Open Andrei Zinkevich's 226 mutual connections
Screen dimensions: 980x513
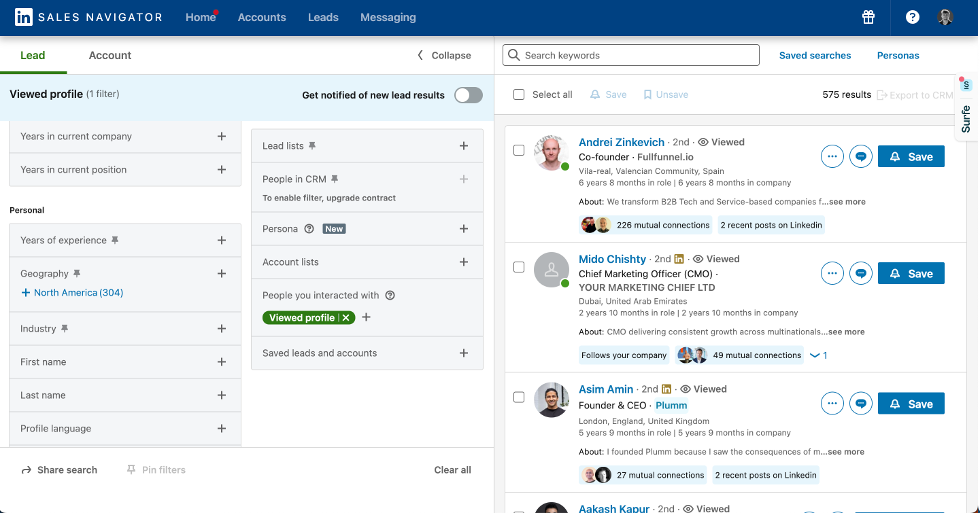646,225
